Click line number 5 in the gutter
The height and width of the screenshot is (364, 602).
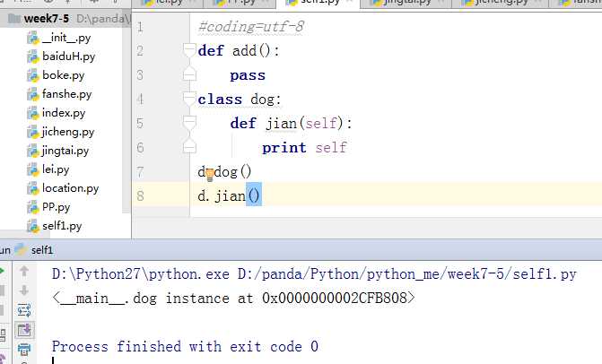(x=140, y=124)
